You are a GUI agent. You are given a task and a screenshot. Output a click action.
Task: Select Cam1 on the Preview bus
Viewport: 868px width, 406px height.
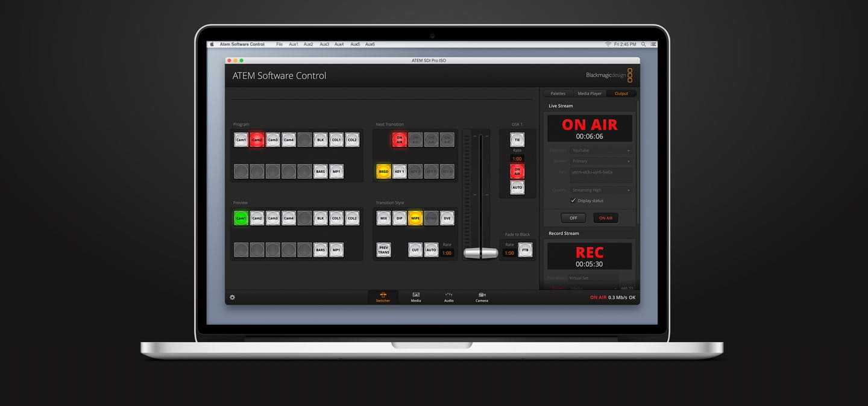tap(241, 218)
